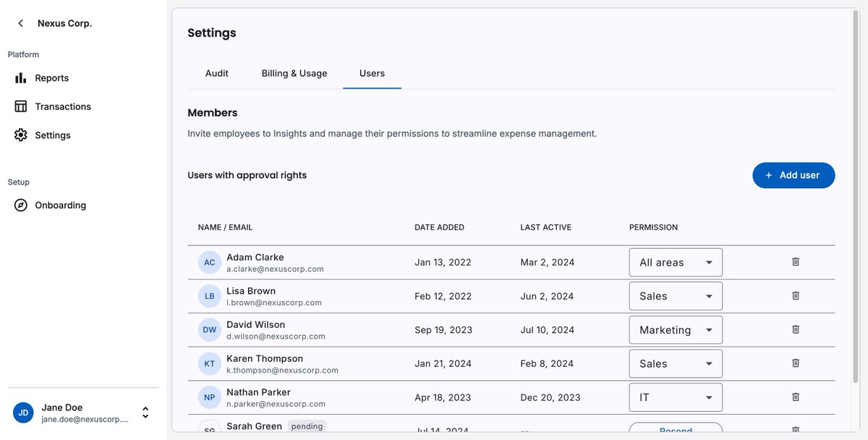This screenshot has height=440, width=868.
Task: Click the last active date Jun 2, 2024
Action: point(547,296)
